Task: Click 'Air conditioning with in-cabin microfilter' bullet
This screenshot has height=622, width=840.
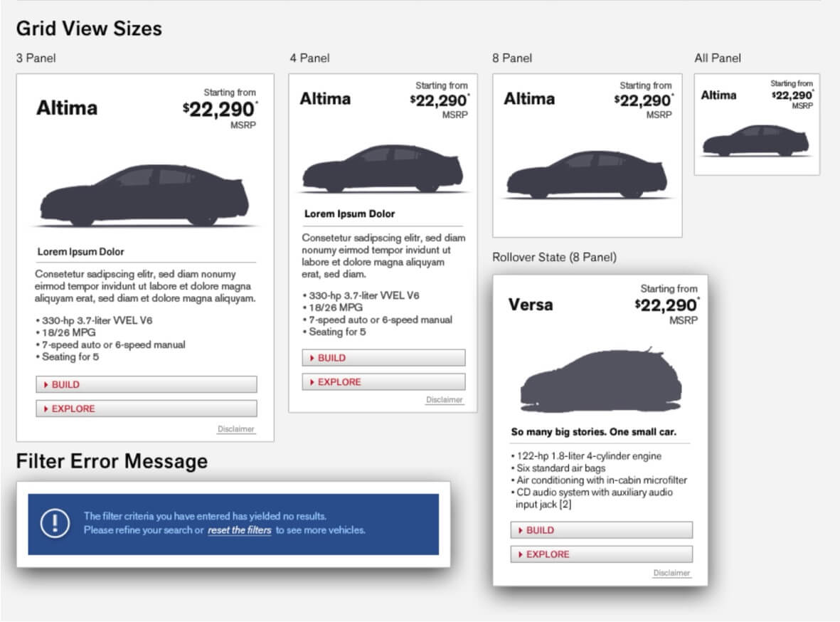Action: 598,480
